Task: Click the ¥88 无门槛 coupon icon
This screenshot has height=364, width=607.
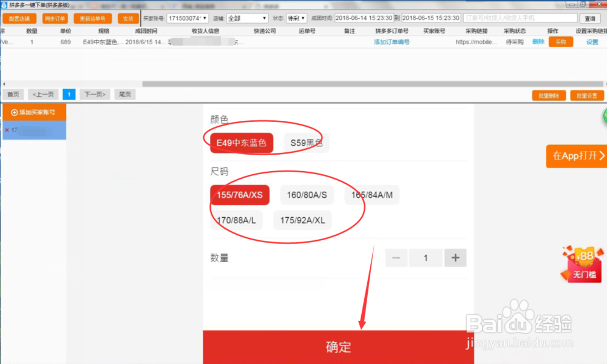Action: pos(583,264)
